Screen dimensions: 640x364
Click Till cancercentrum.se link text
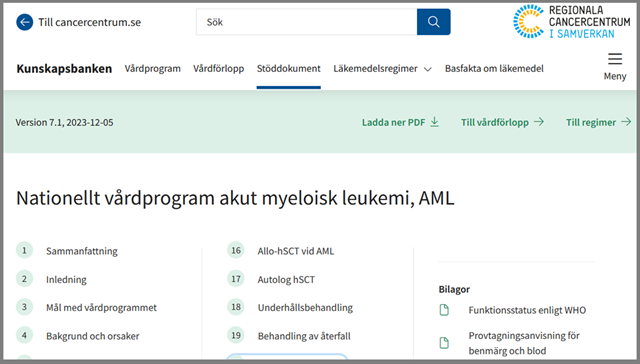[x=89, y=22]
